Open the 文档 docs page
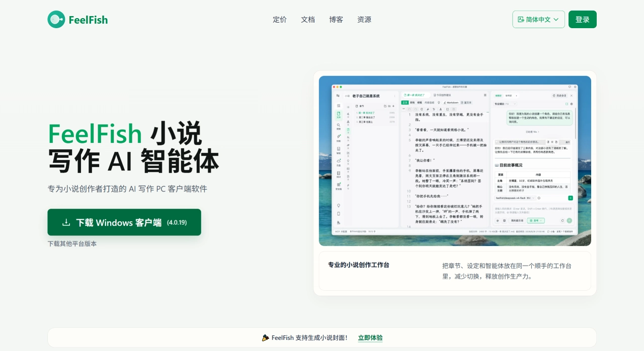The width and height of the screenshot is (644, 351). point(308,20)
